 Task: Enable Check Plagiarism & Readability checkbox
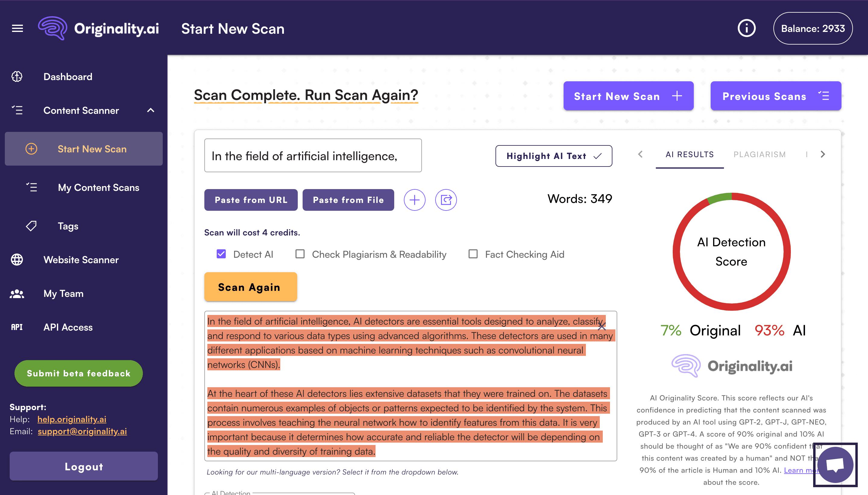point(300,254)
